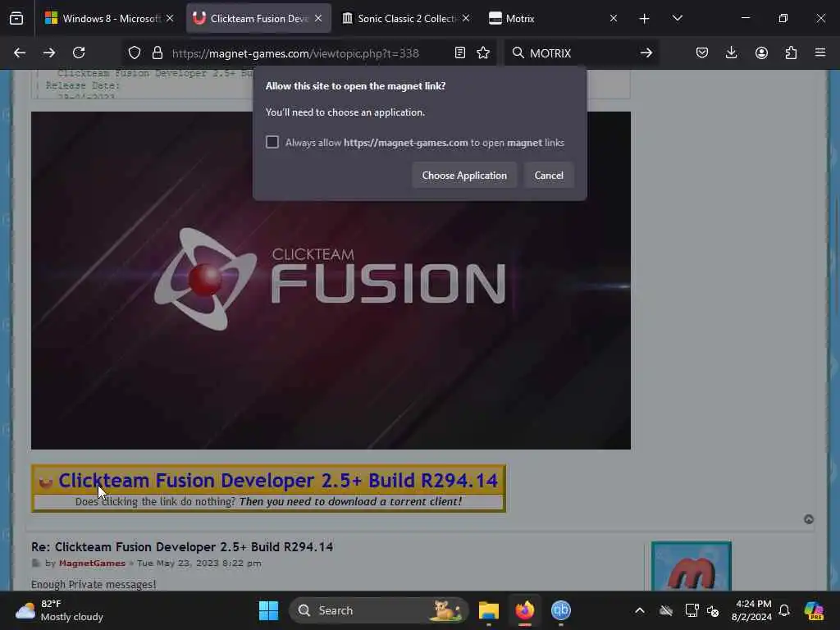Open the Re: Clickteam Fusion Developer post title
The height and width of the screenshot is (630, 840).
tap(182, 547)
